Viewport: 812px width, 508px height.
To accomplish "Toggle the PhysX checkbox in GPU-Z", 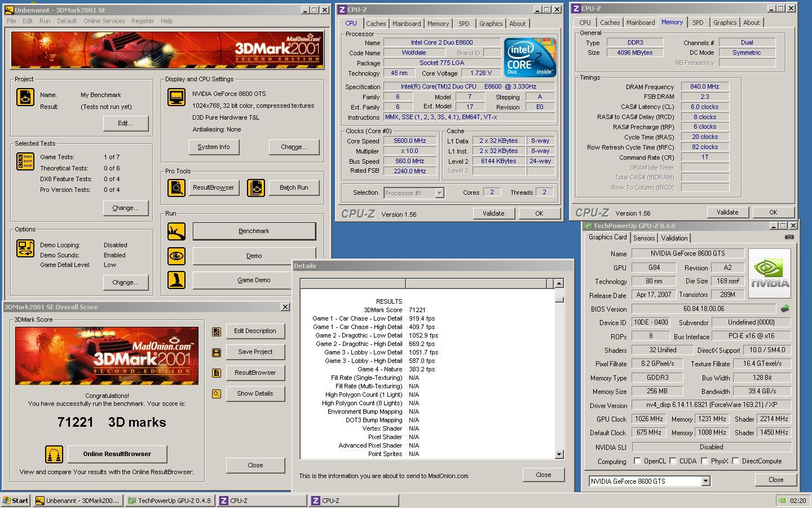I will point(704,461).
